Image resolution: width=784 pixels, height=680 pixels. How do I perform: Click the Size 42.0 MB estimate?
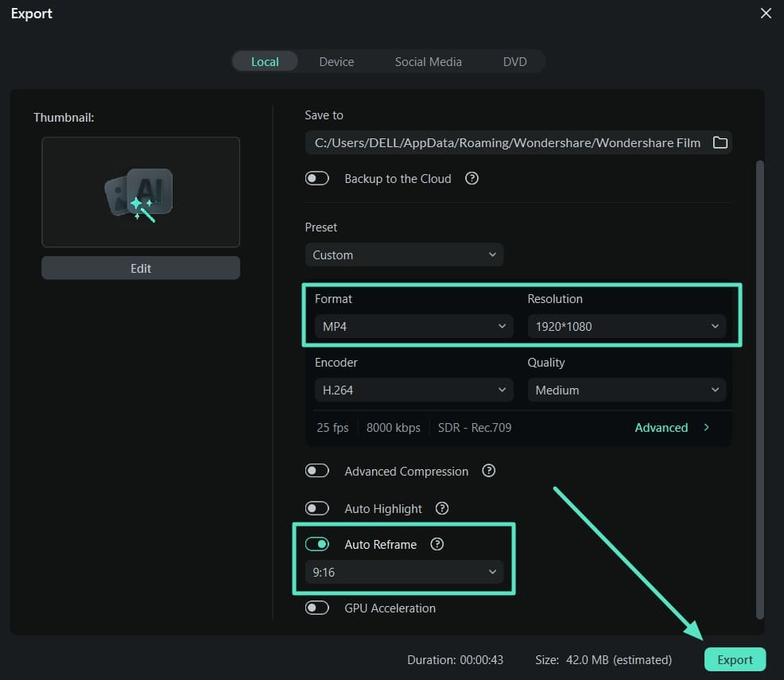(604, 660)
